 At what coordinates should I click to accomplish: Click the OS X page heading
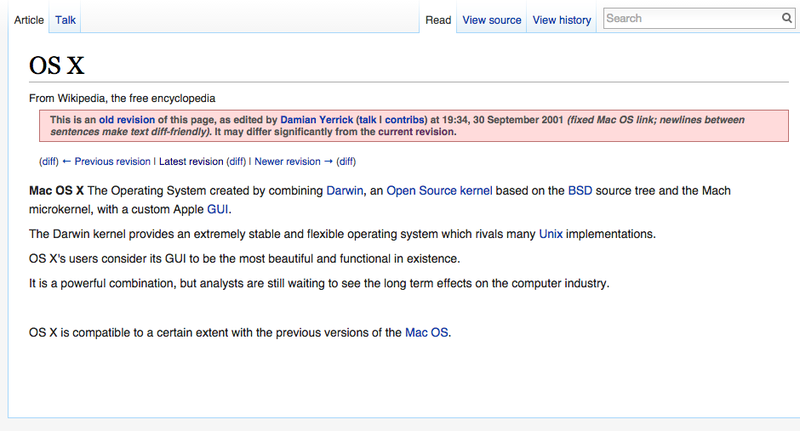pos(57,66)
